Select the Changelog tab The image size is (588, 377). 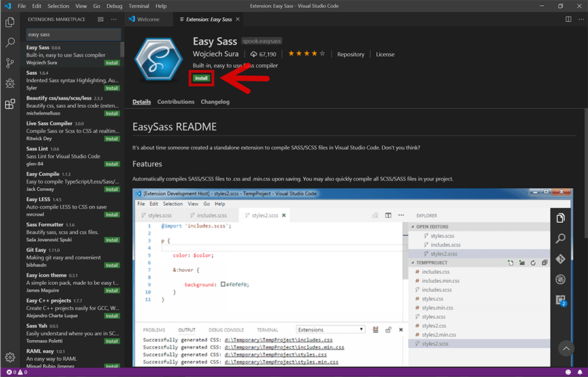coord(215,102)
